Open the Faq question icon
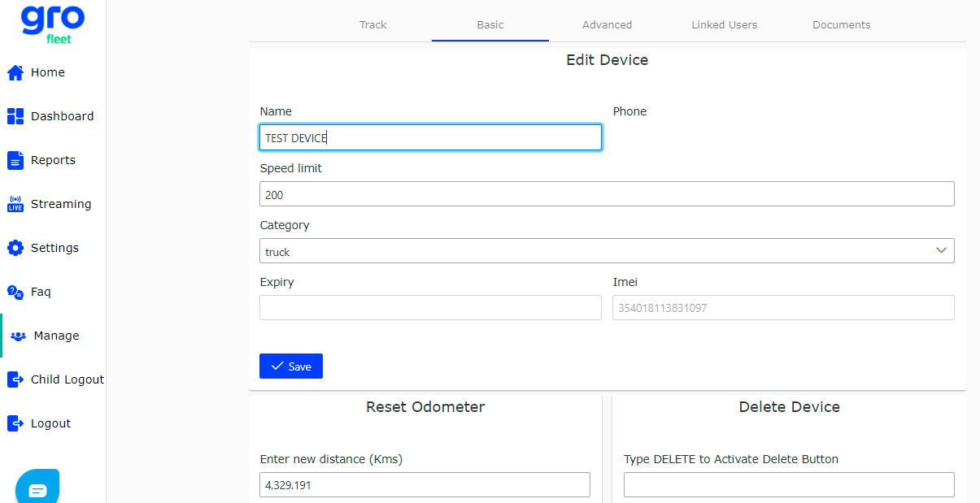This screenshot has height=503, width=980. point(15,292)
